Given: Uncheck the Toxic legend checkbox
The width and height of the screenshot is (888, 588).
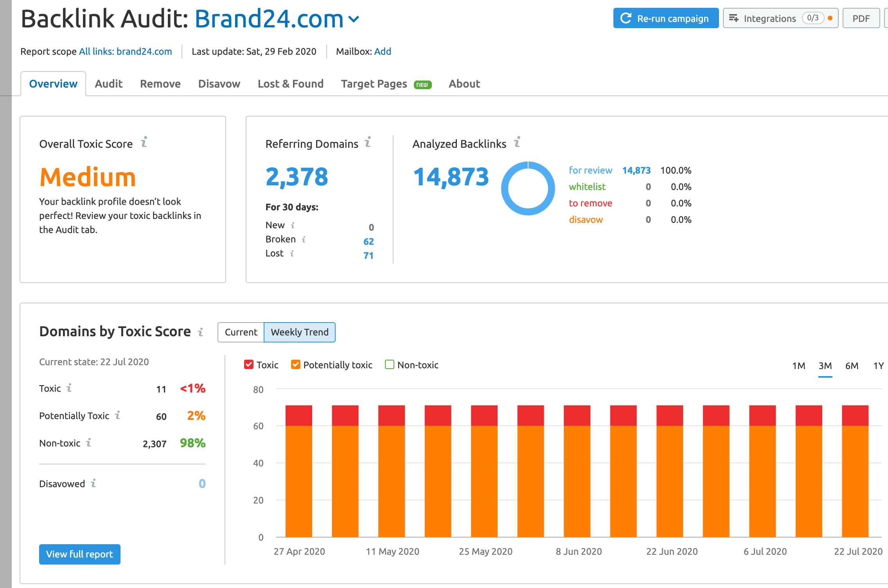Looking at the screenshot, I should click(248, 364).
